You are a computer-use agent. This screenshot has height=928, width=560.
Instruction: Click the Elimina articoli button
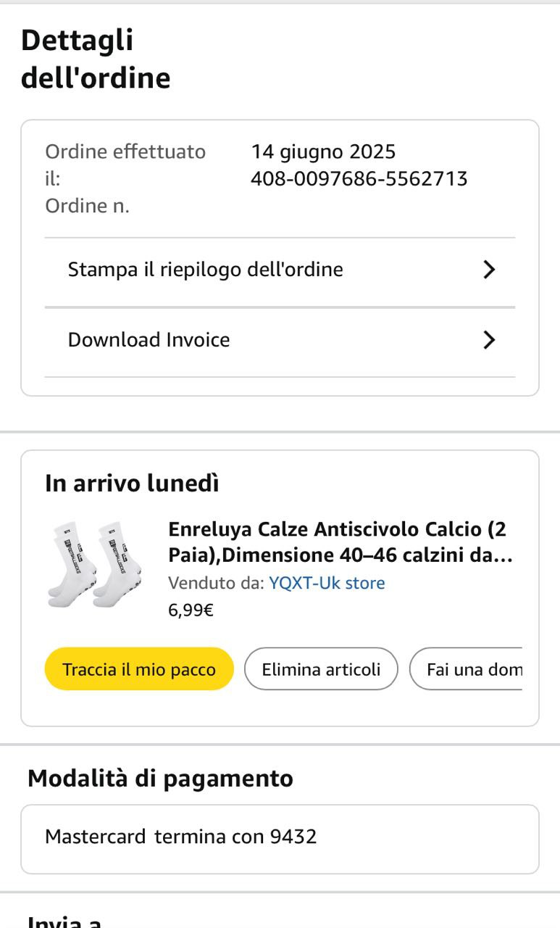pos(321,669)
